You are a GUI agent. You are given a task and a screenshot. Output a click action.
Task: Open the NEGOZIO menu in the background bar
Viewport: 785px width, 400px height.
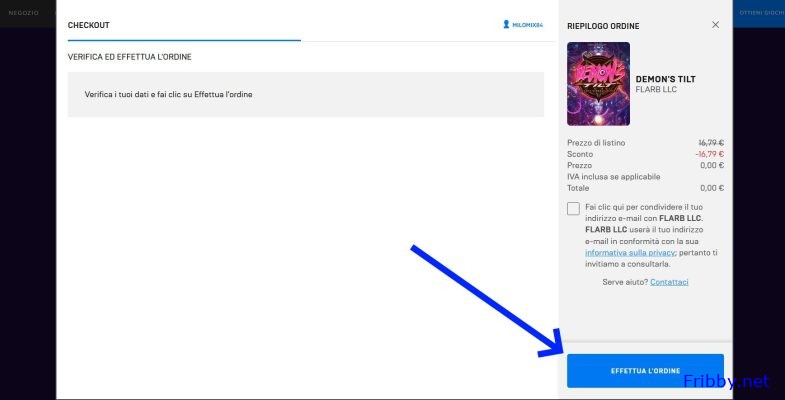pyautogui.click(x=24, y=12)
